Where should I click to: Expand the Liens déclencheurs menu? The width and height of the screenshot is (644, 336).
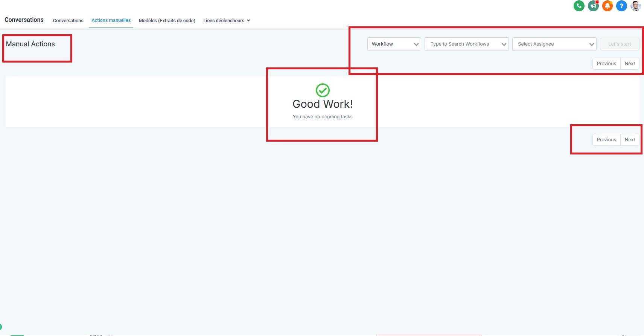[227, 20]
